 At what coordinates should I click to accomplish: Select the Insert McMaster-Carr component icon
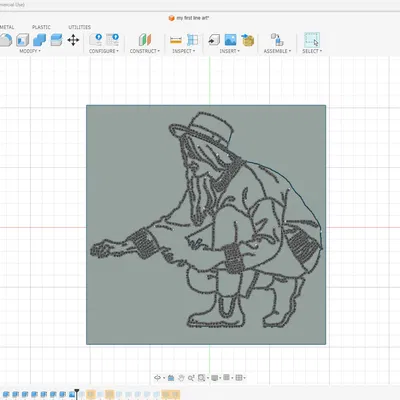pyautogui.click(x=248, y=40)
